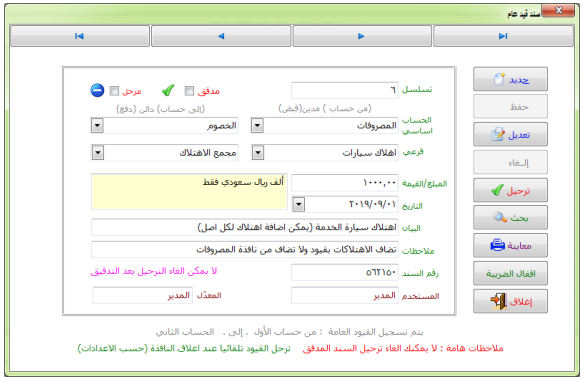Open the date picker dropdown arrow
Screen dimensions: 584x378
(x=299, y=204)
